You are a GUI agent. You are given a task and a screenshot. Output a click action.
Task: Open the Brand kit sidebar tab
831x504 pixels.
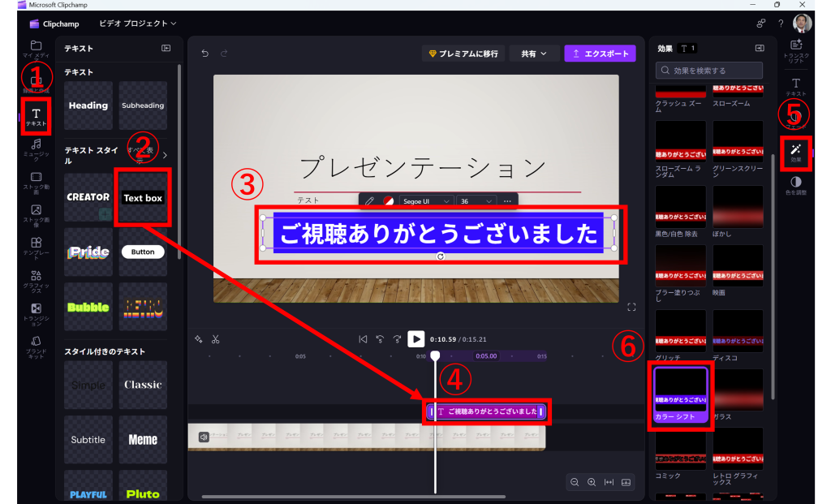coord(36,347)
